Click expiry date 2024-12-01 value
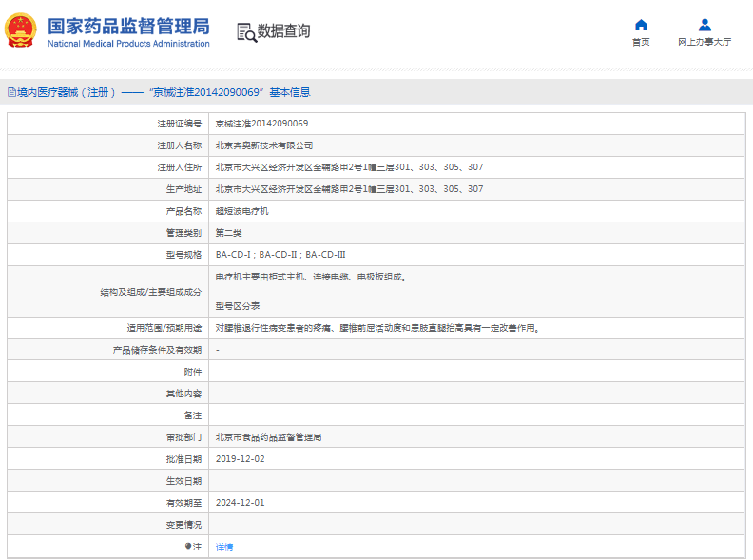 240,502
